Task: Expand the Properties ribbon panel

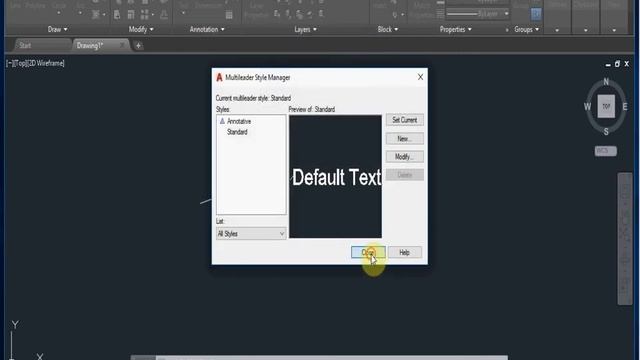Action: [456, 29]
